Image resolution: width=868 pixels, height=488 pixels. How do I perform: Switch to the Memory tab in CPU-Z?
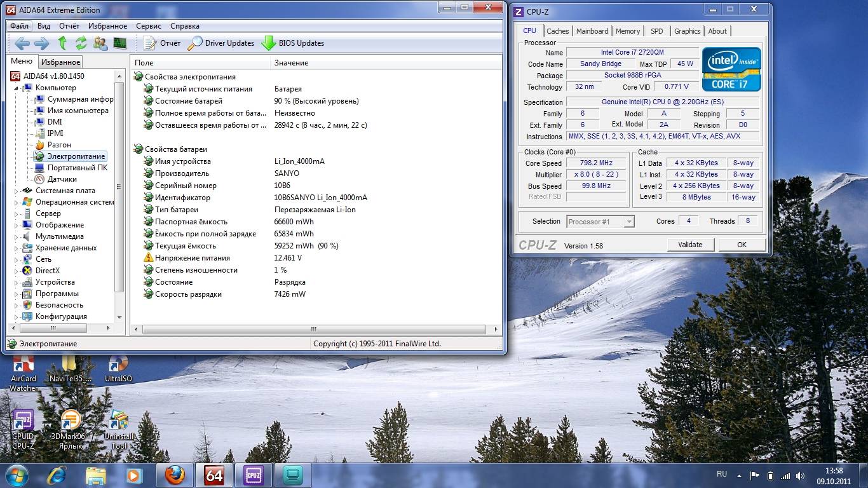pos(627,31)
